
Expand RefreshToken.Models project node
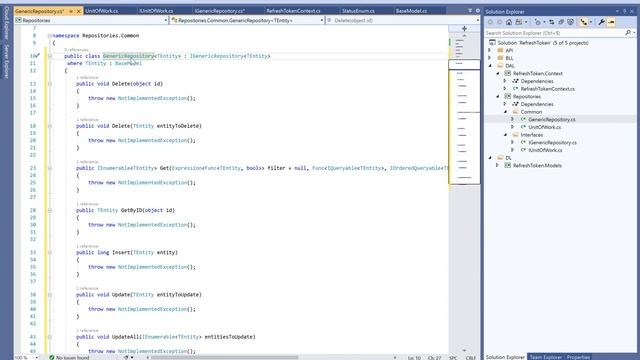click(x=497, y=165)
